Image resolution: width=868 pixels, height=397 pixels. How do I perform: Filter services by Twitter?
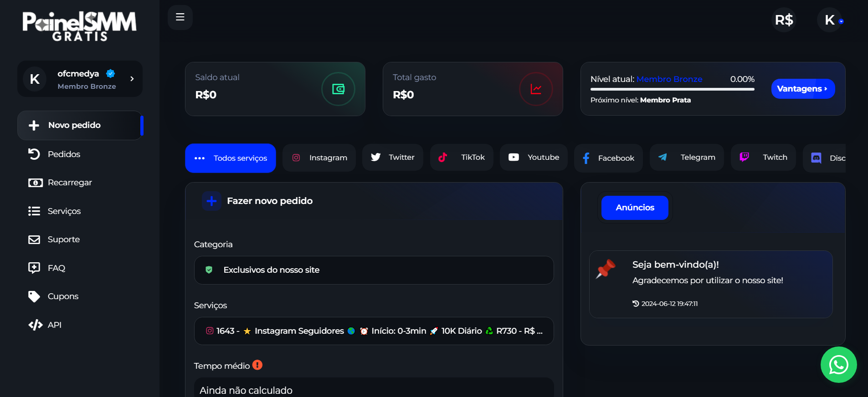coord(393,158)
